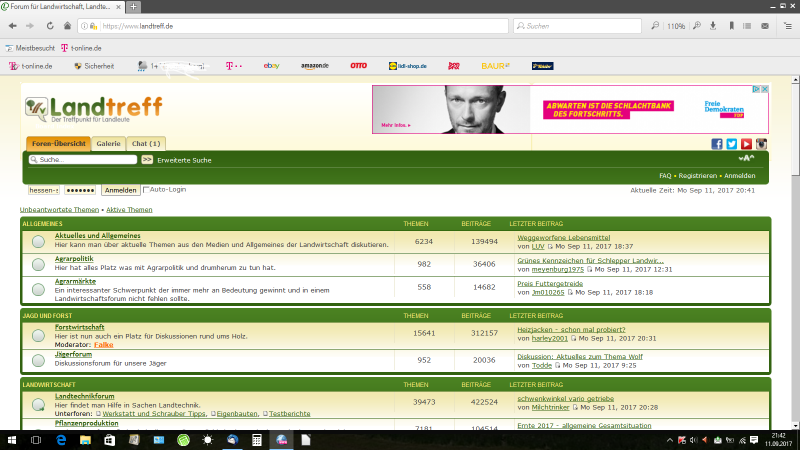Click the BAUR bookmark logo
Screen dimensions: 800x450
tap(495, 66)
